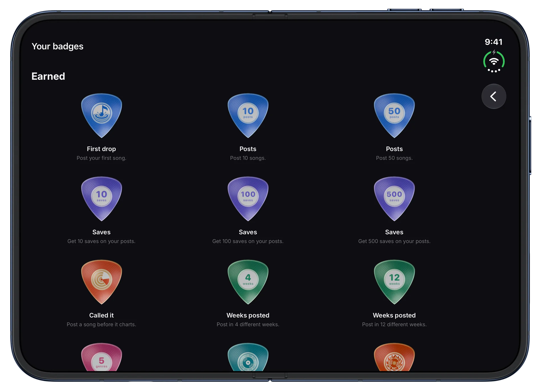View the 5 genres badge
This screenshot has width=540, height=392.
101,357
